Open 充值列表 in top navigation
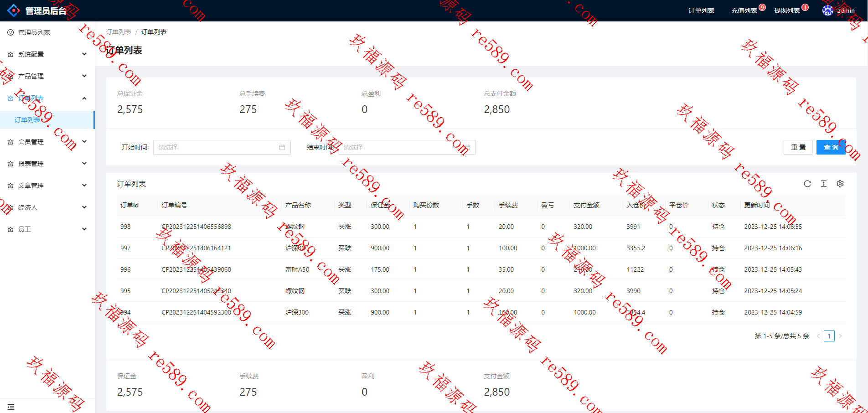 click(x=744, y=10)
